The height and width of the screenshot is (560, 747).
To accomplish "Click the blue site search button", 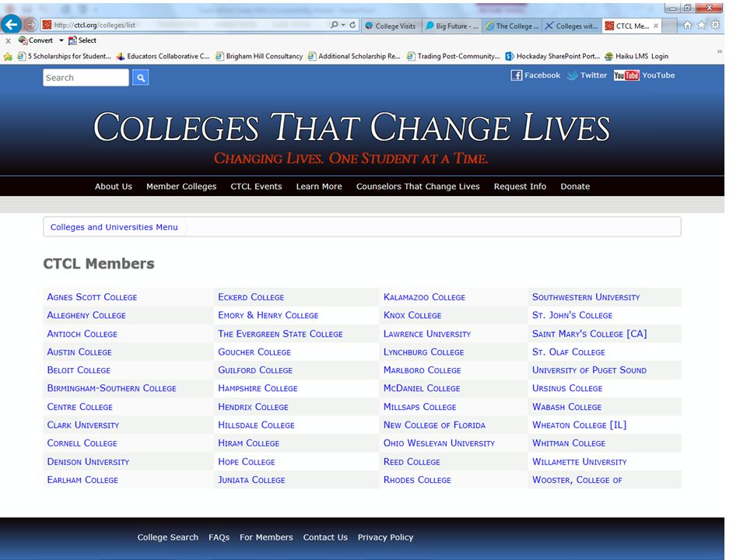I will pyautogui.click(x=141, y=78).
